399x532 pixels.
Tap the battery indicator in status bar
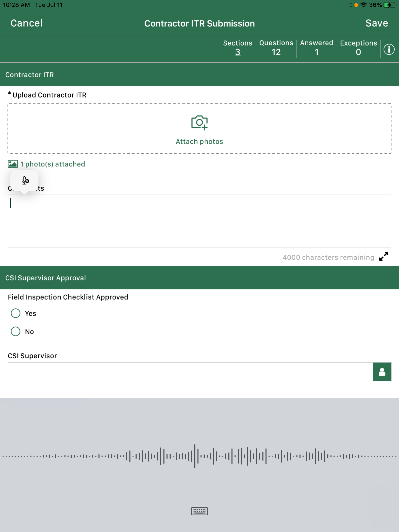click(390, 5)
